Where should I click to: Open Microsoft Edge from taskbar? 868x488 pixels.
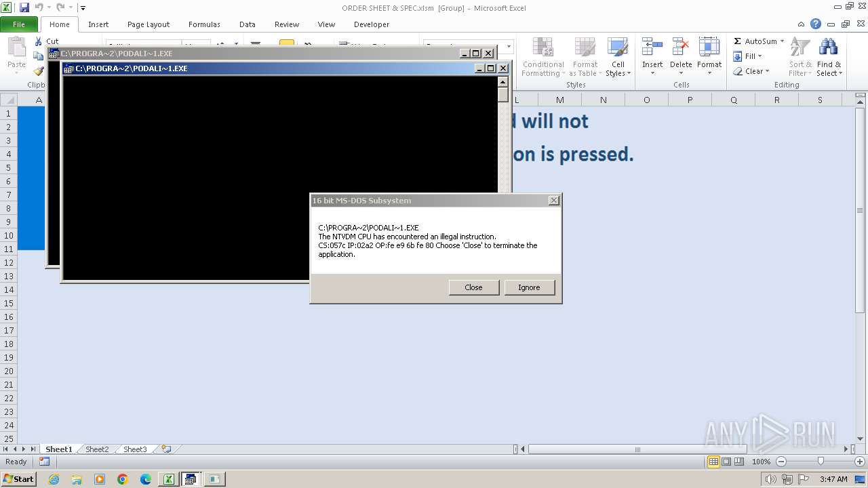tap(146, 479)
